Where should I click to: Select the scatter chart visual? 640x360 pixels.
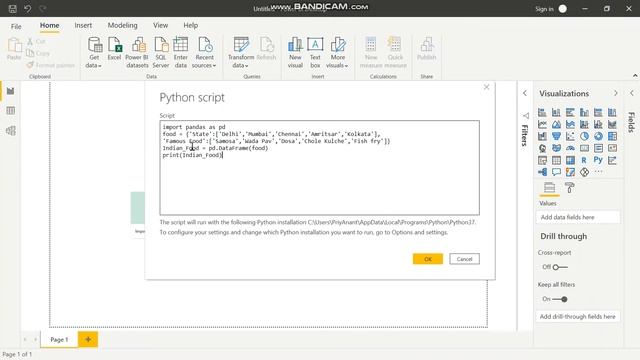(x=570, y=136)
